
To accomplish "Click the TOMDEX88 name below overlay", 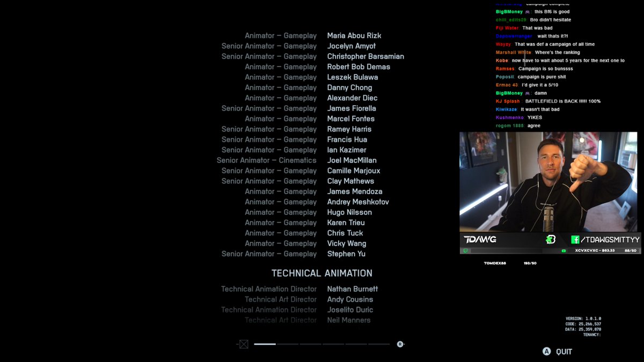I will click(495, 263).
